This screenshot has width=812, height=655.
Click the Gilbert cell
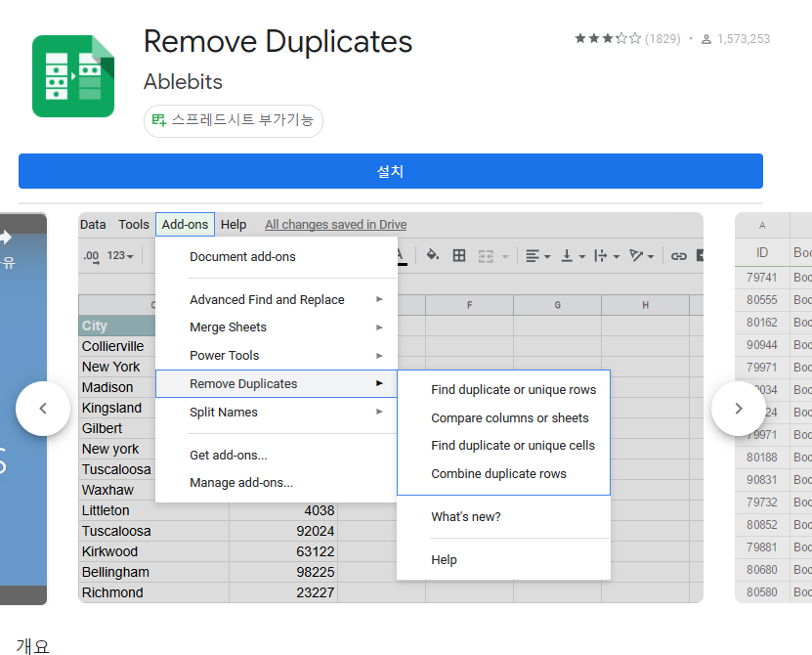(x=117, y=428)
